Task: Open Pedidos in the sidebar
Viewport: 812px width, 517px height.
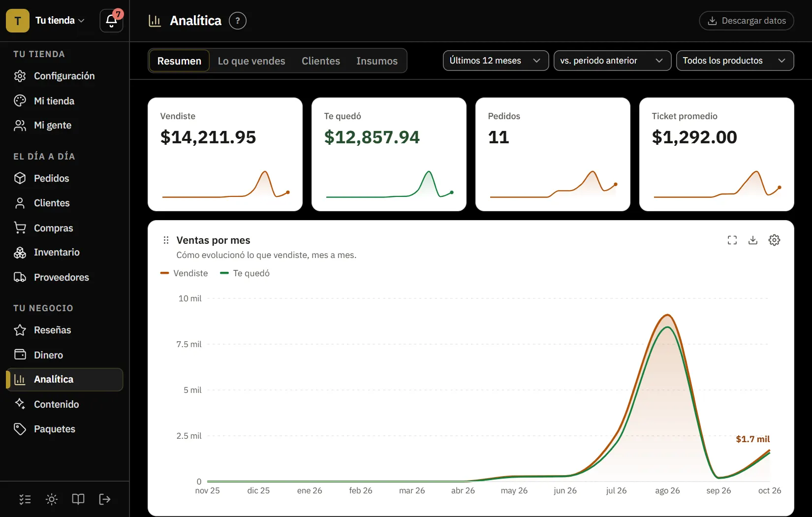Action: 64,178
